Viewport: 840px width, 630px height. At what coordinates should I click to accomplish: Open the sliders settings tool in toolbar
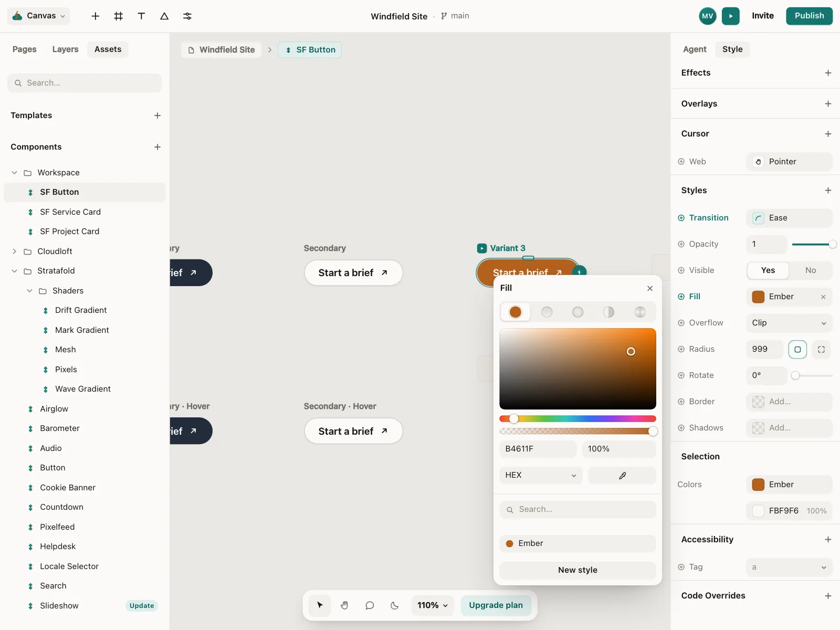(187, 16)
